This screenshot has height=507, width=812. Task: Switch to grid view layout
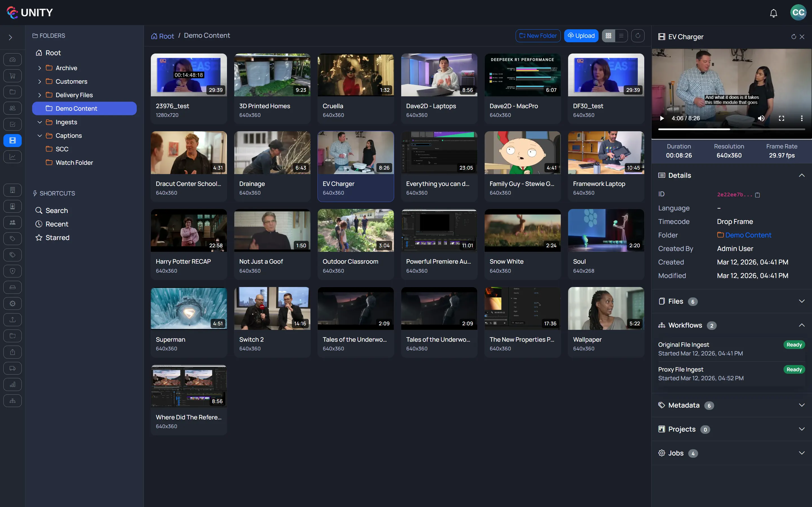pyautogui.click(x=608, y=35)
